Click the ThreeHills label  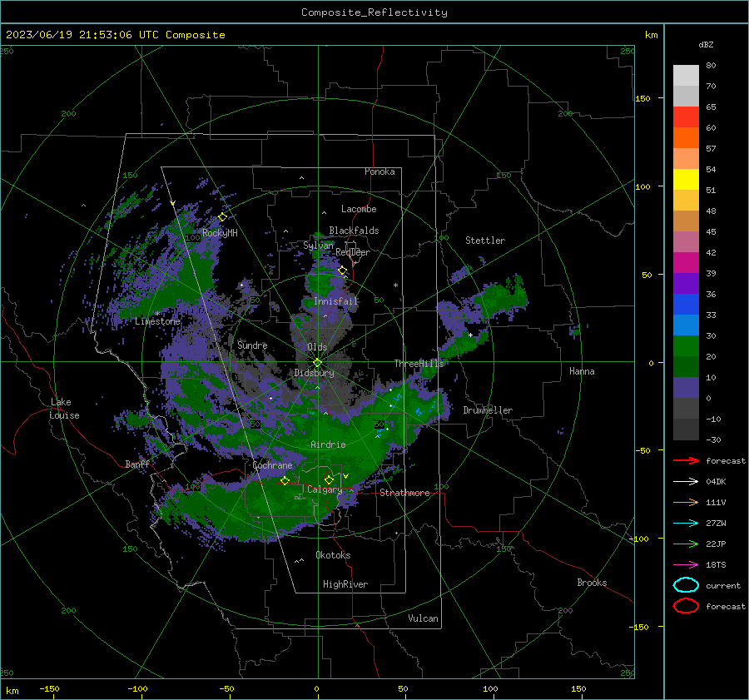click(419, 364)
